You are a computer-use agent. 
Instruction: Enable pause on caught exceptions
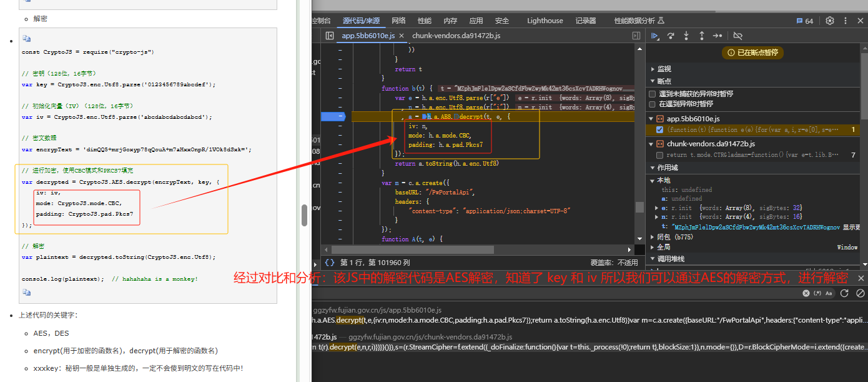653,104
